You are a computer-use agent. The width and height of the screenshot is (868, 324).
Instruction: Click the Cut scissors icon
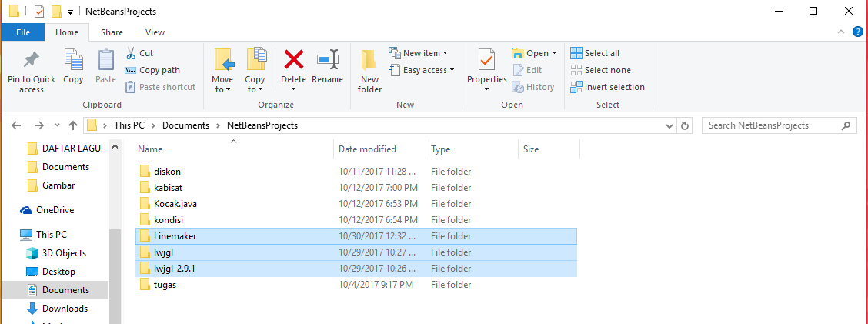coord(131,53)
